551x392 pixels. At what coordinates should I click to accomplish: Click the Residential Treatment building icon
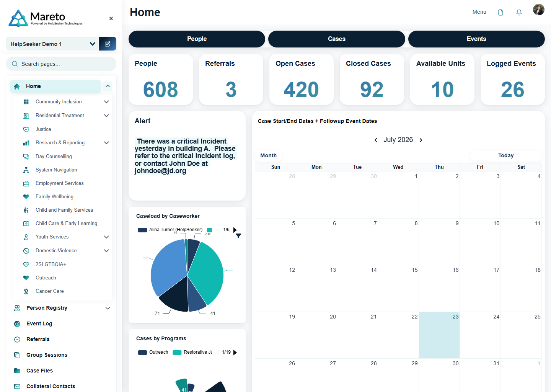tap(26, 116)
